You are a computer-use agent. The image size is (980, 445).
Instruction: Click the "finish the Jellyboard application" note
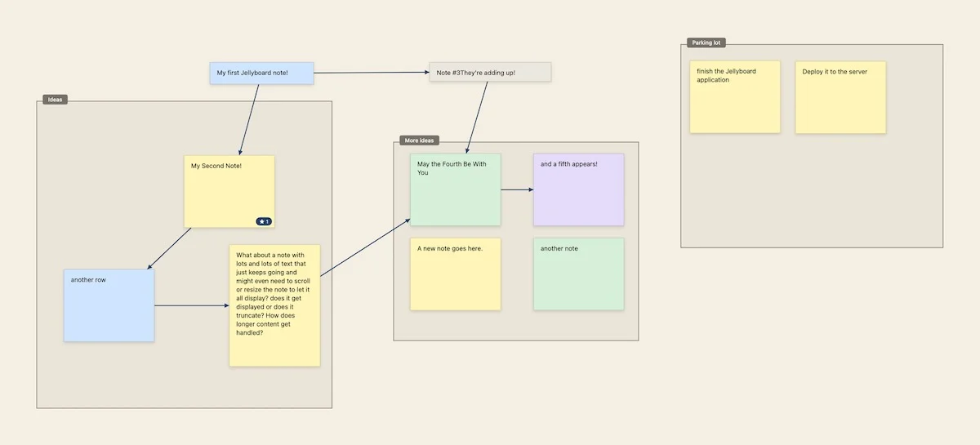click(734, 97)
